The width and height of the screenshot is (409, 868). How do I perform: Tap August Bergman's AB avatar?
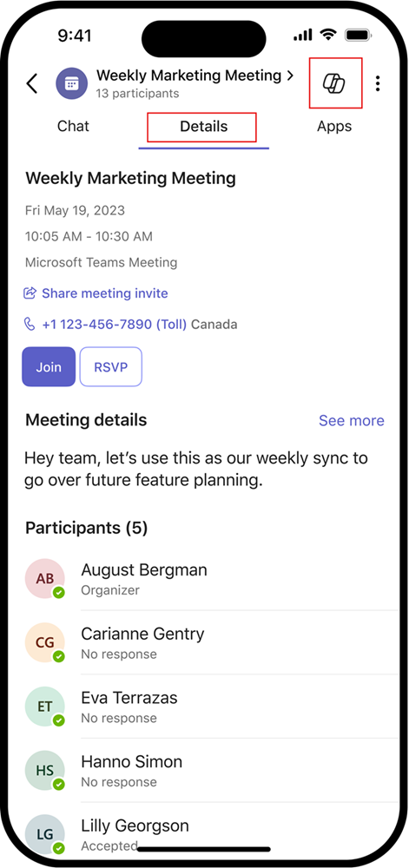point(45,579)
